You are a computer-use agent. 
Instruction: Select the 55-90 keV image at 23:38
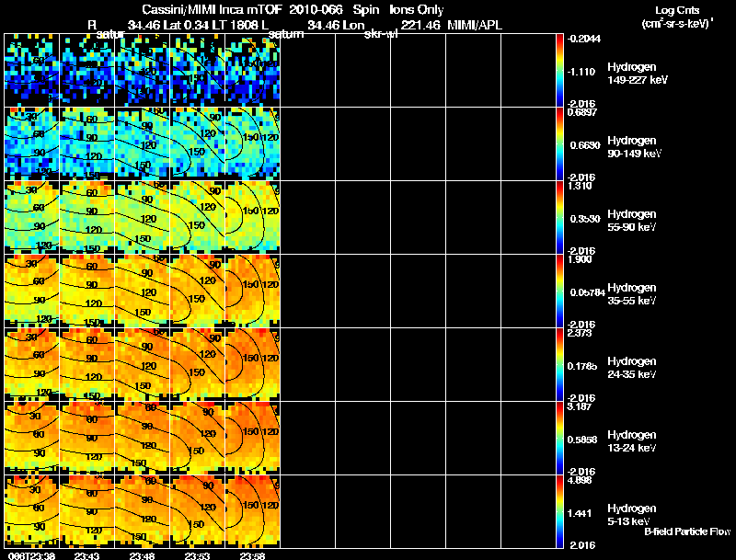[32, 218]
